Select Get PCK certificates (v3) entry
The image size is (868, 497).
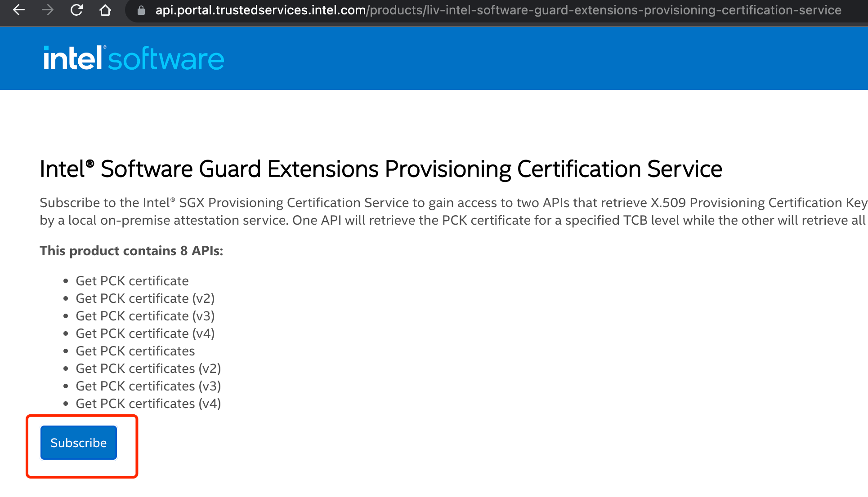point(148,386)
